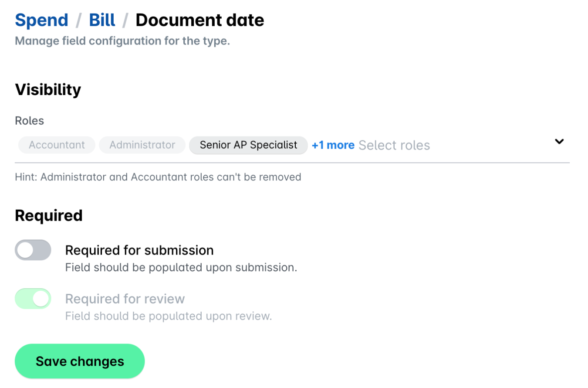Click the Required section heading

tap(49, 215)
